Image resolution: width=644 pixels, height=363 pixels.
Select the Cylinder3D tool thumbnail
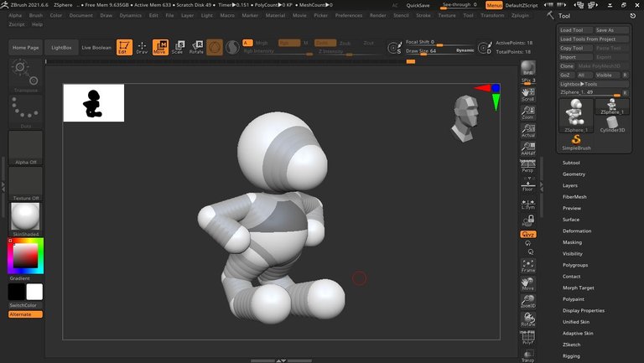point(612,124)
